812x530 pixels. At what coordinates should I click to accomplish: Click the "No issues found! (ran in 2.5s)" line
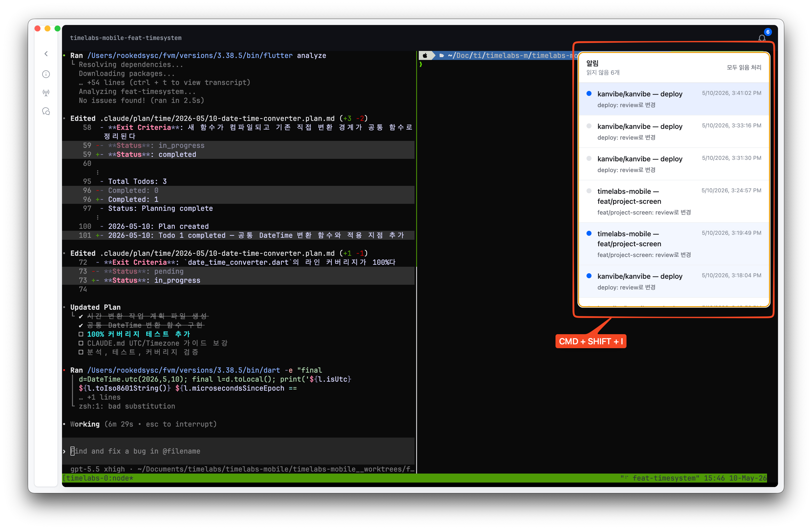click(x=141, y=101)
